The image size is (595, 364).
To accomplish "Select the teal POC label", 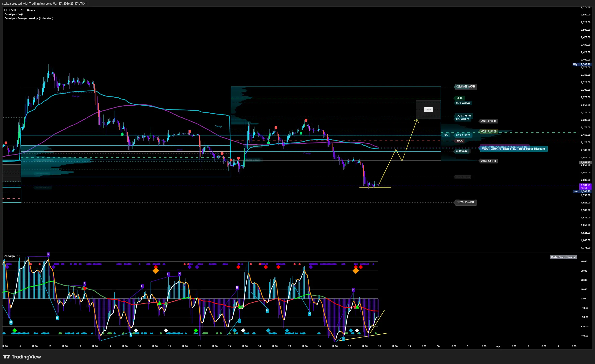I will click(x=445, y=135).
